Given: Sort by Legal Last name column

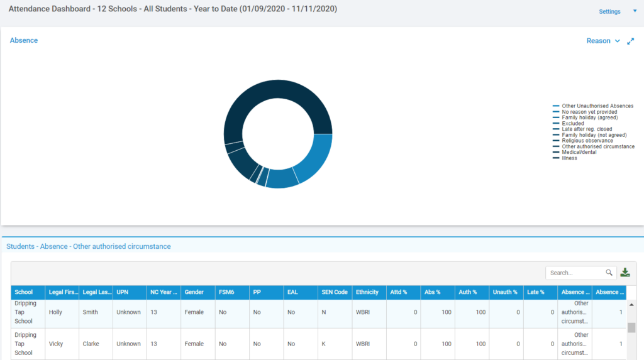Looking at the screenshot, I should 96,292.
